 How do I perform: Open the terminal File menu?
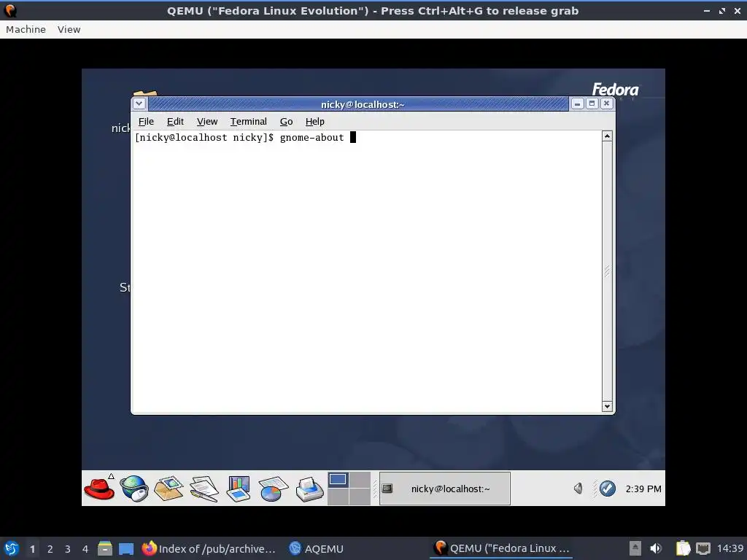[146, 122]
